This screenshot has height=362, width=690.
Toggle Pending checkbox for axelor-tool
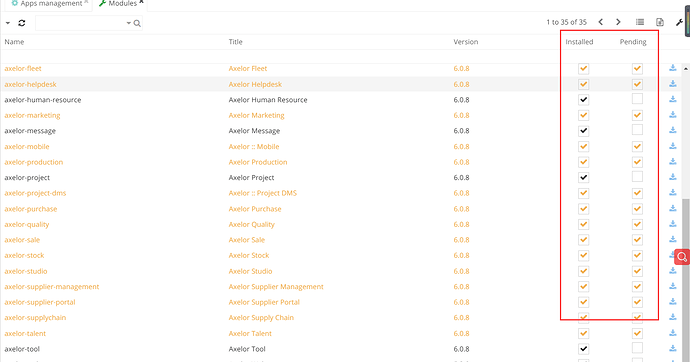point(637,348)
